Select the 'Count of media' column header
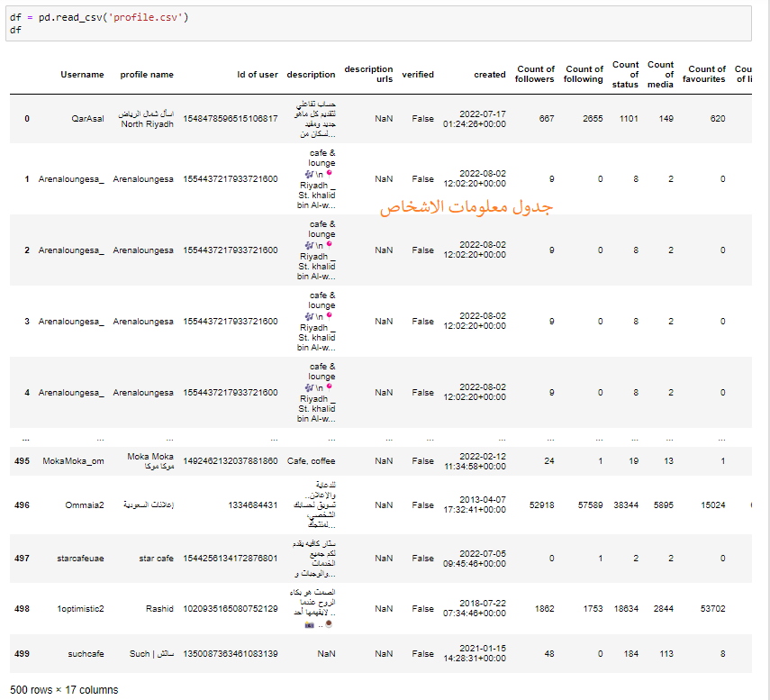The width and height of the screenshot is (770, 700). coord(660,75)
